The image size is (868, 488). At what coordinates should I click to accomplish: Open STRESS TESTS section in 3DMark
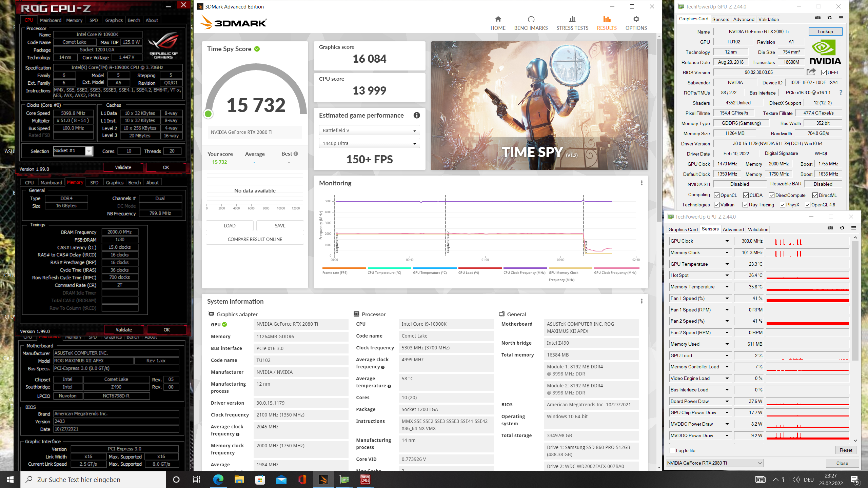(x=572, y=23)
